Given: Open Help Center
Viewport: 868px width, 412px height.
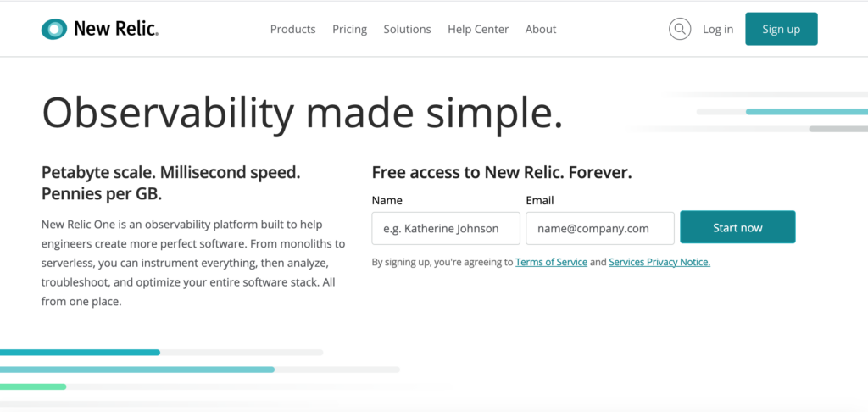Looking at the screenshot, I should tap(478, 30).
